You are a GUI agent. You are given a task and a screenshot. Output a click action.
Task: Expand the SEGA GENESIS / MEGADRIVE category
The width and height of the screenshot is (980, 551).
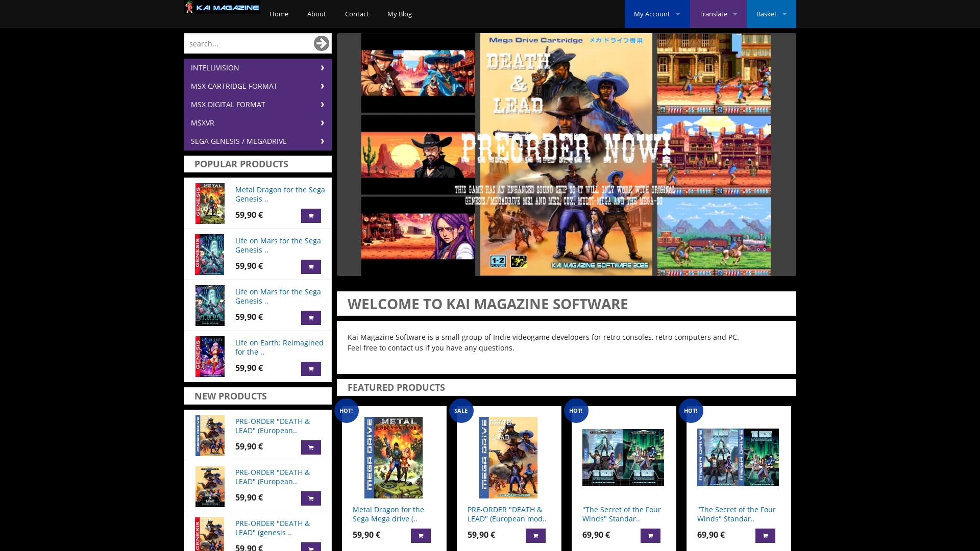tap(258, 141)
